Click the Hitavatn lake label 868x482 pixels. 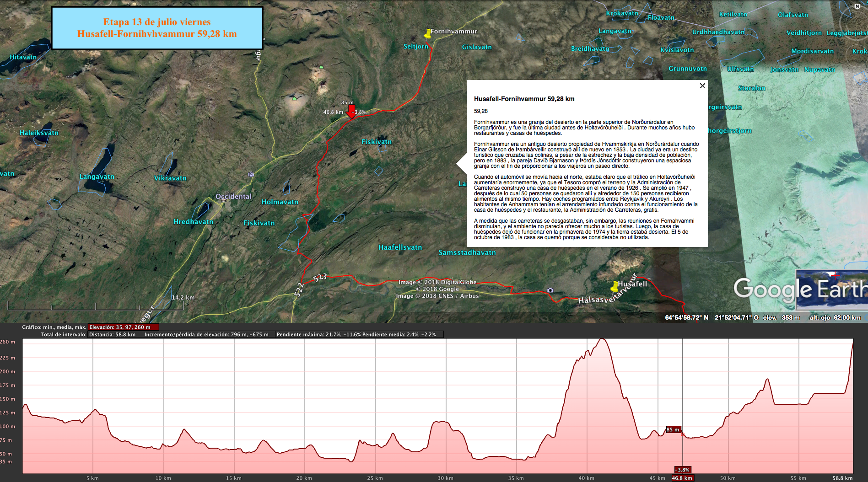23,57
